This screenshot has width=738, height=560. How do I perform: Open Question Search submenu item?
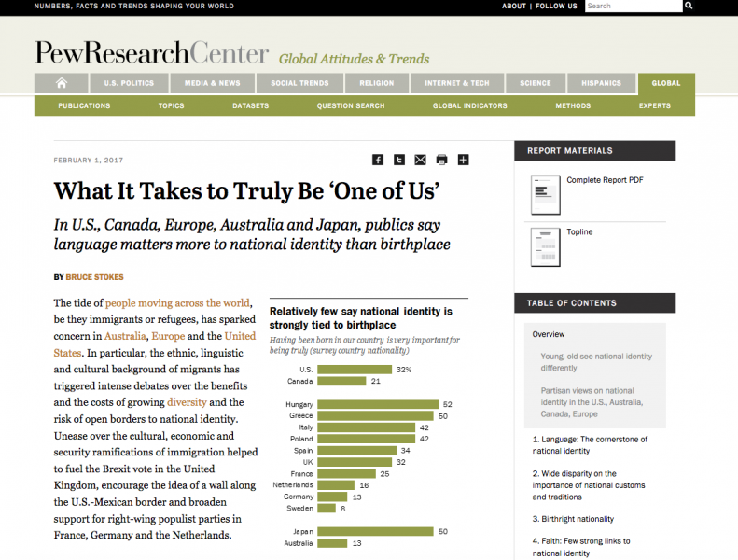tap(351, 106)
